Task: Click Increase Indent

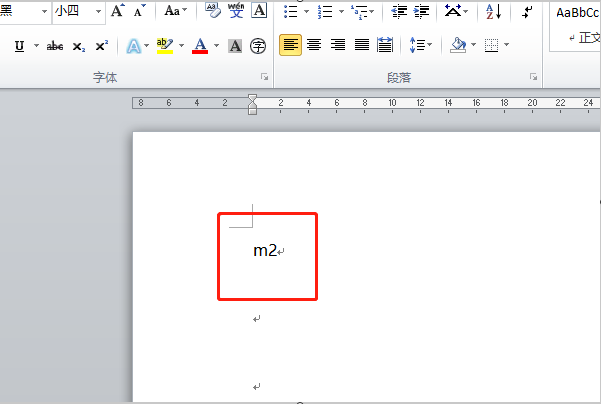Action: tap(421, 11)
